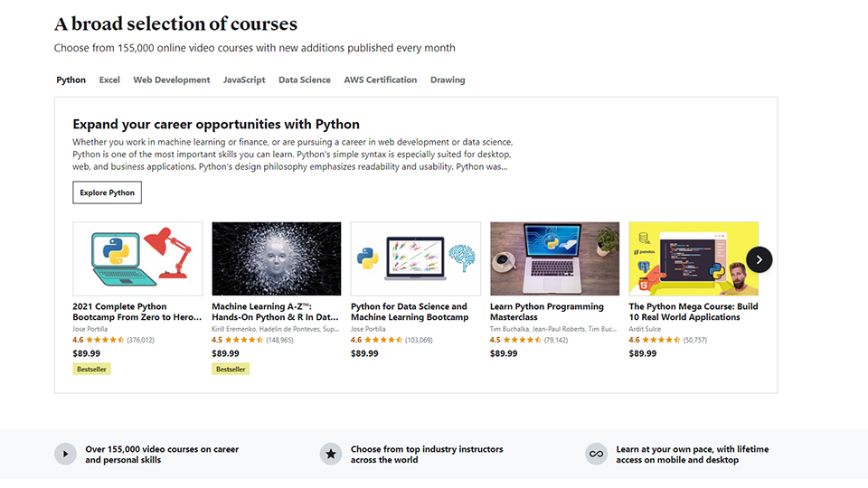
Task: Click the play icon beside video courses text
Action: (x=65, y=455)
